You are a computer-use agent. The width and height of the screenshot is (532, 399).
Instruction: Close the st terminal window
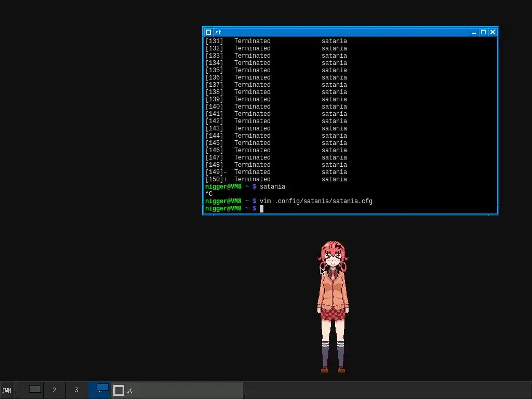(493, 32)
